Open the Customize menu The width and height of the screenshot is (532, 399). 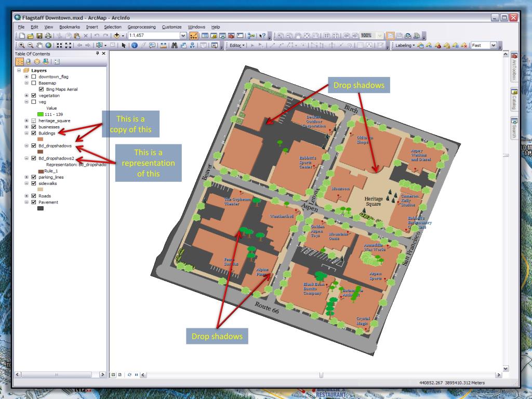click(171, 27)
